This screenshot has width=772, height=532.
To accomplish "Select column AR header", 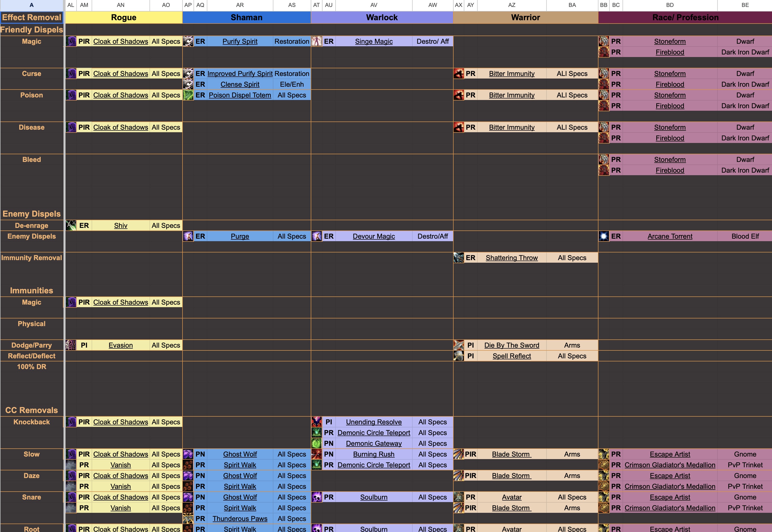I will 240,5.
